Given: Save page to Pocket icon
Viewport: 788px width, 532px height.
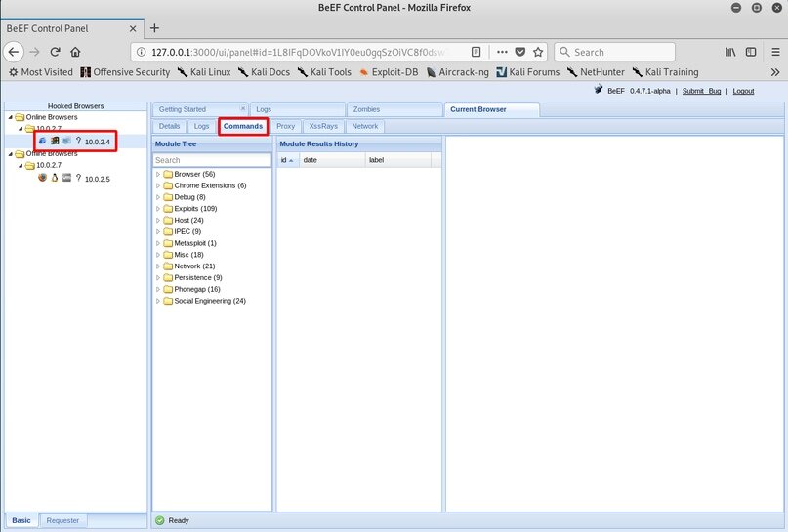Looking at the screenshot, I should (x=520, y=52).
